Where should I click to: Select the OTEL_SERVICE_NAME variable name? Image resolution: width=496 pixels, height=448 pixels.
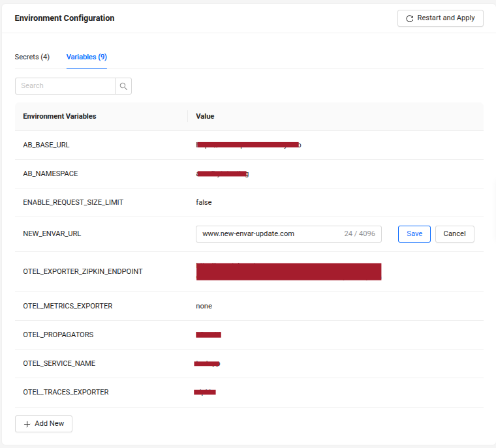(59, 363)
